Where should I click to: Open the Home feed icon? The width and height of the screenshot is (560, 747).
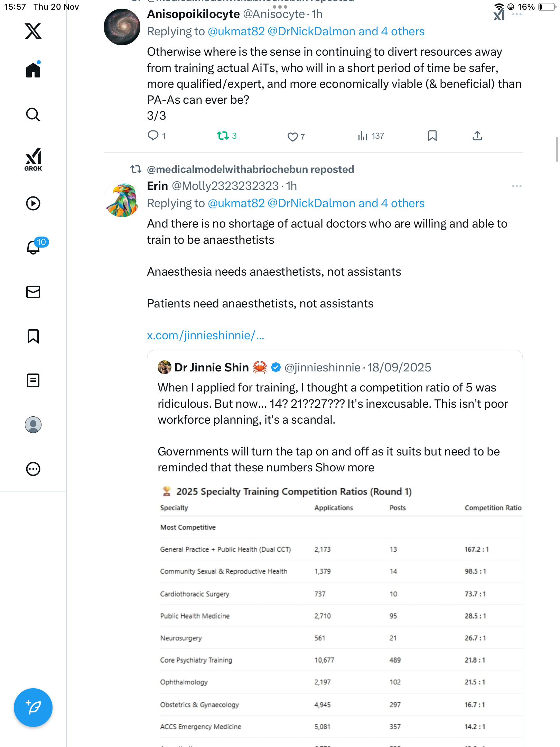(x=33, y=70)
